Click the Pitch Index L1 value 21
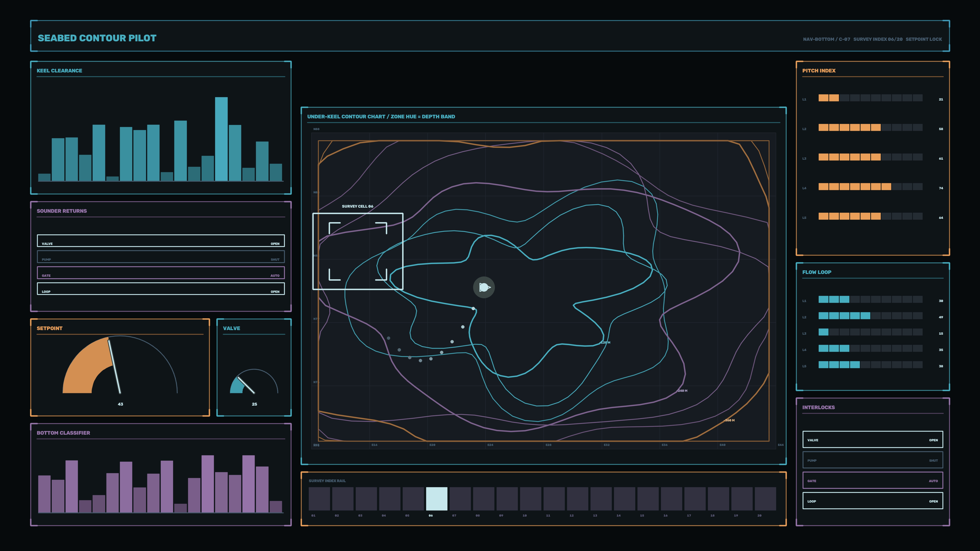Screen dimensions: 980x551 [x=941, y=100]
